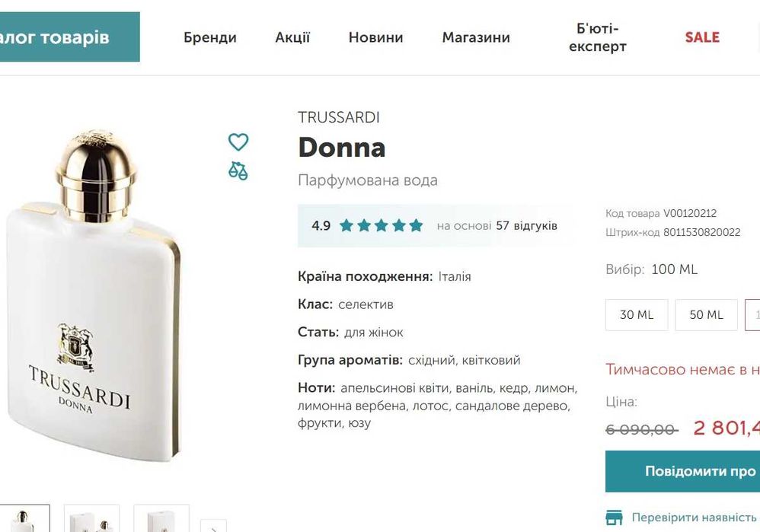Click the Перевірити наявність link

tap(695, 518)
